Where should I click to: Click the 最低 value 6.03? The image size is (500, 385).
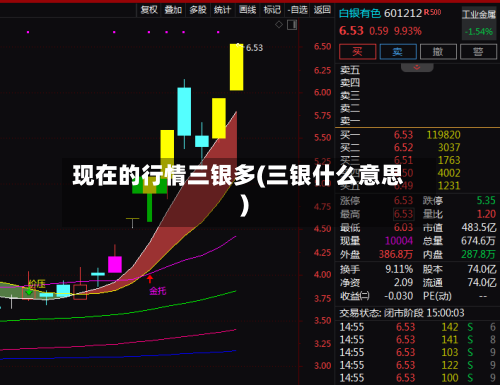tap(403, 228)
